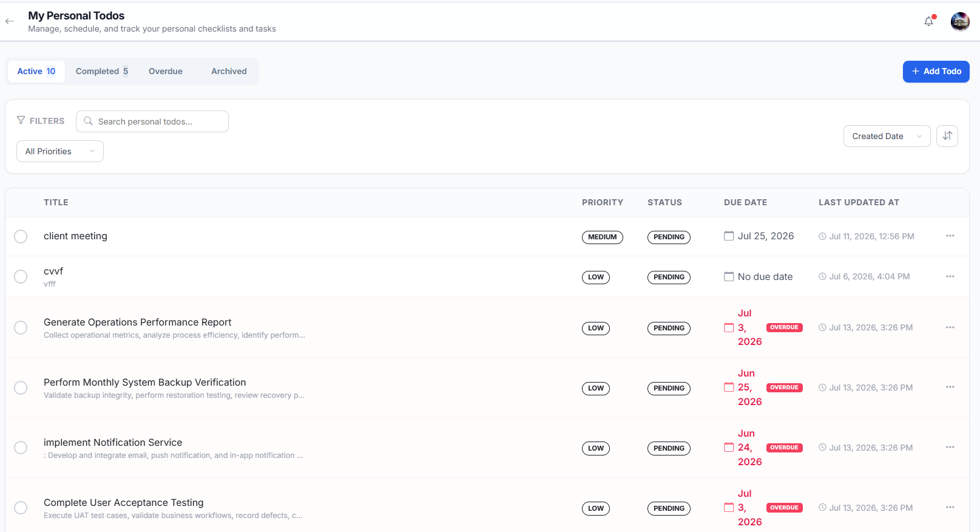Click the LAST UPDATED AT column header
The image size is (980, 532).
[859, 202]
